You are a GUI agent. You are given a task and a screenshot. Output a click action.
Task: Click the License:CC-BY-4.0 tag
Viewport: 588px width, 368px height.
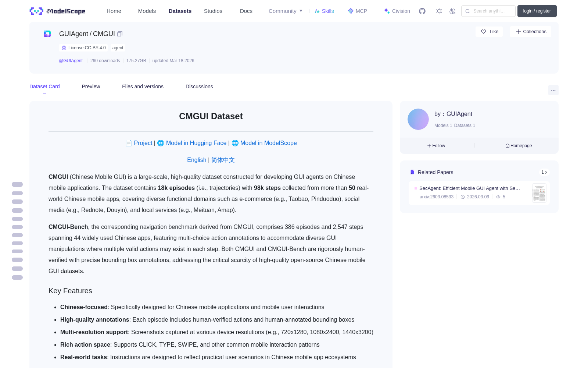click(83, 48)
